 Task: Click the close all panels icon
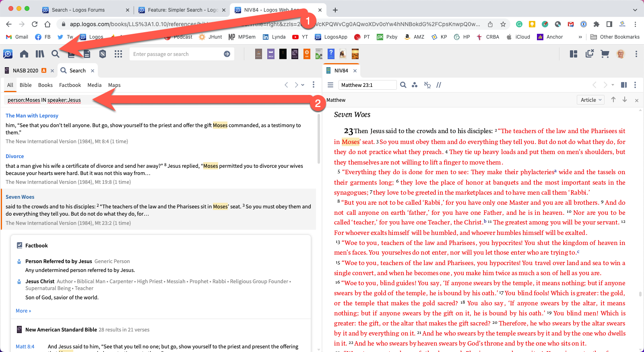590,54
